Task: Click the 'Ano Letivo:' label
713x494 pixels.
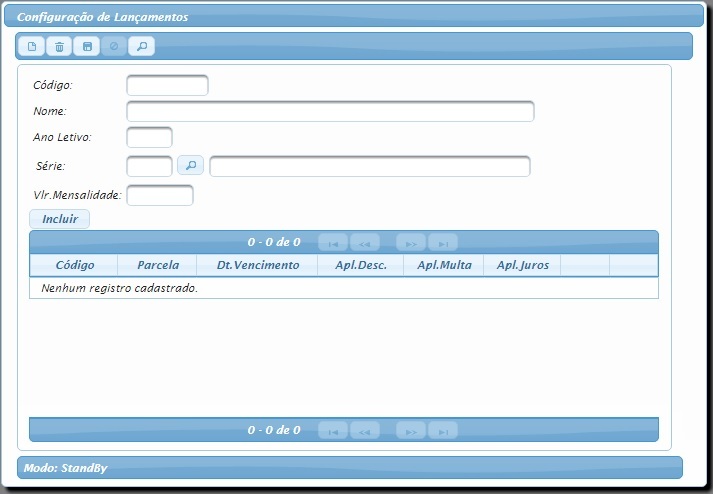Action: pyautogui.click(x=62, y=137)
